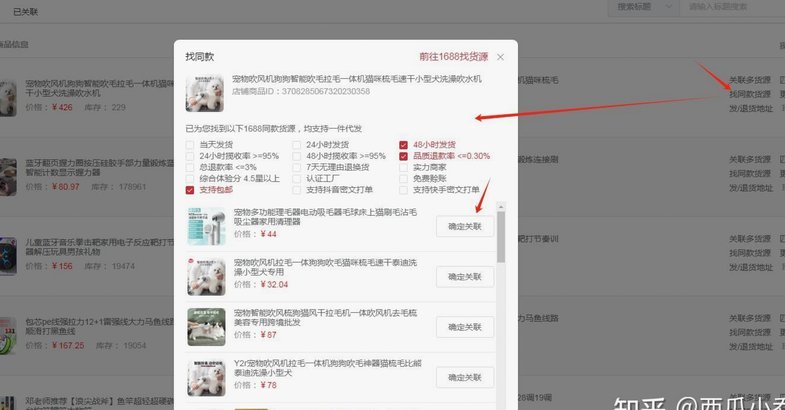Viewport: 785px width, 410px height.
Task: Click 发/退货地址 in the 宠物吹风机 row
Action: pyautogui.click(x=750, y=108)
